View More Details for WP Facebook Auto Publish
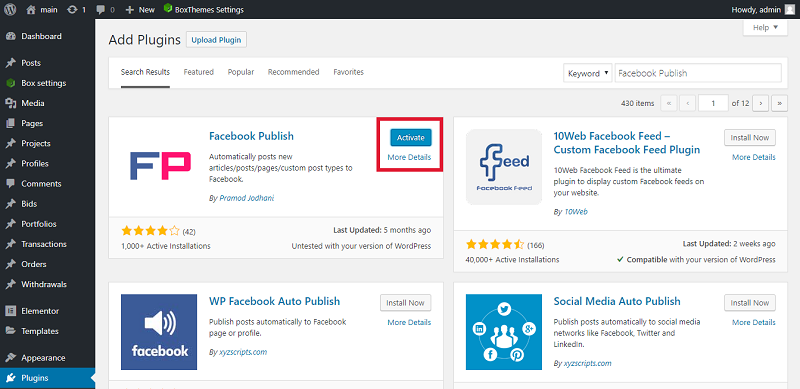The width and height of the screenshot is (800, 389). [x=409, y=323]
